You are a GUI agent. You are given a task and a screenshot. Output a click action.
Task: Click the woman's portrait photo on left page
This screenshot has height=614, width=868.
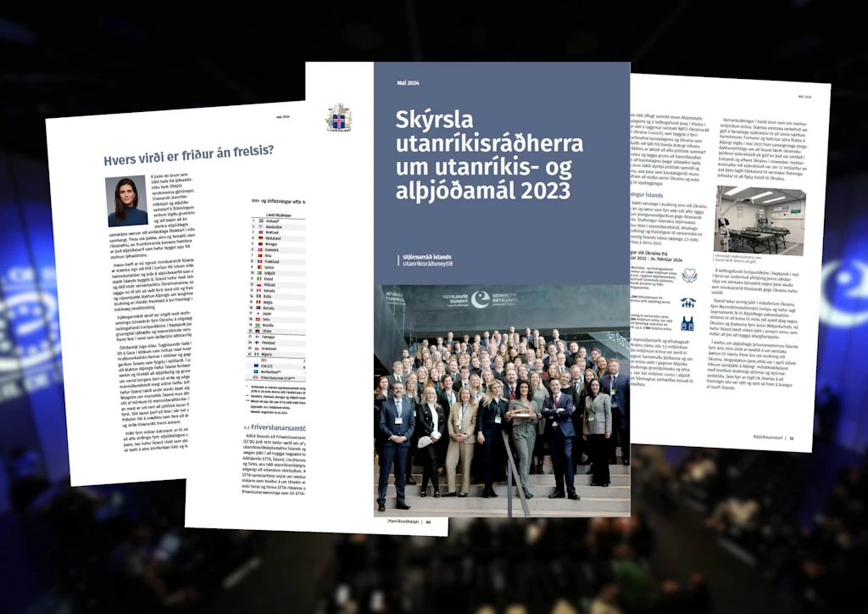(127, 202)
